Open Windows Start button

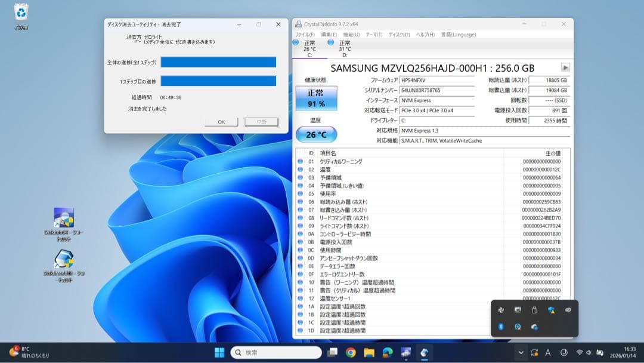(219, 353)
